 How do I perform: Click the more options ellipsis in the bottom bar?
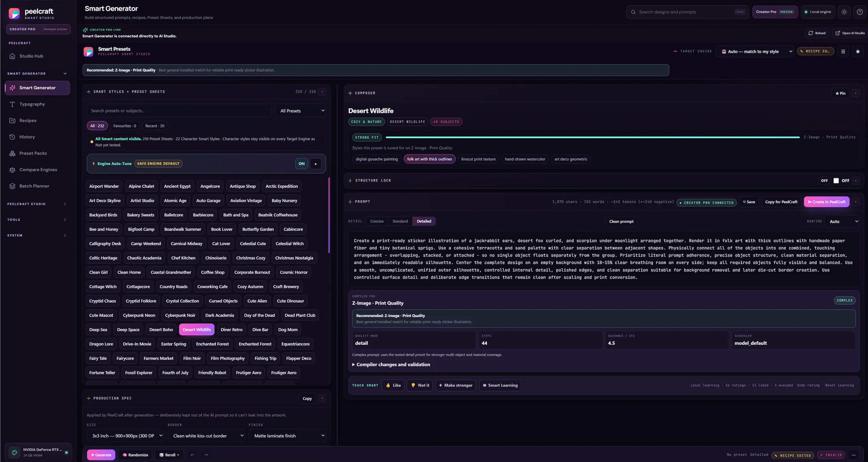click(853, 455)
